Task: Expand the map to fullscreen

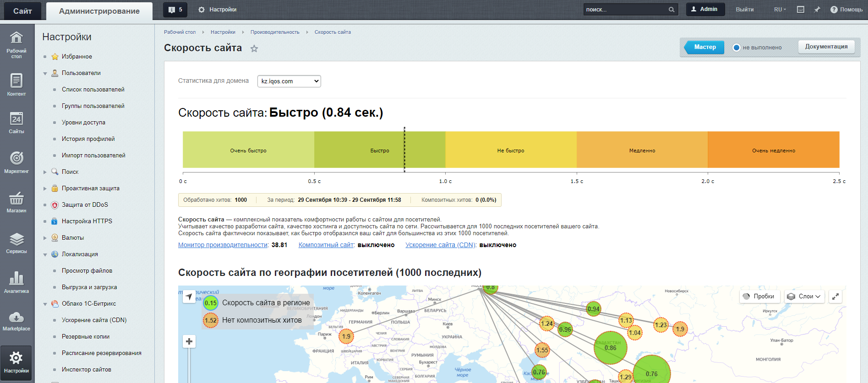Action: [x=835, y=297]
